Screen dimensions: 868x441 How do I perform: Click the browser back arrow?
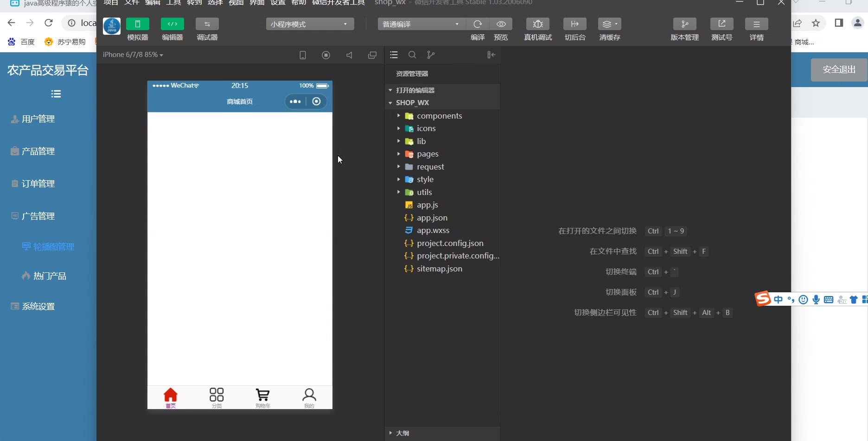tap(12, 23)
